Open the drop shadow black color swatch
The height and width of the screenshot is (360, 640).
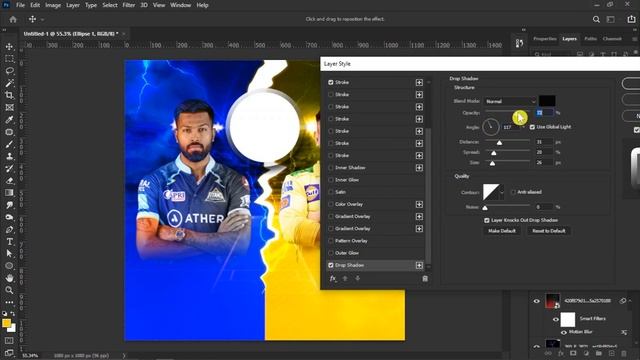coord(547,101)
